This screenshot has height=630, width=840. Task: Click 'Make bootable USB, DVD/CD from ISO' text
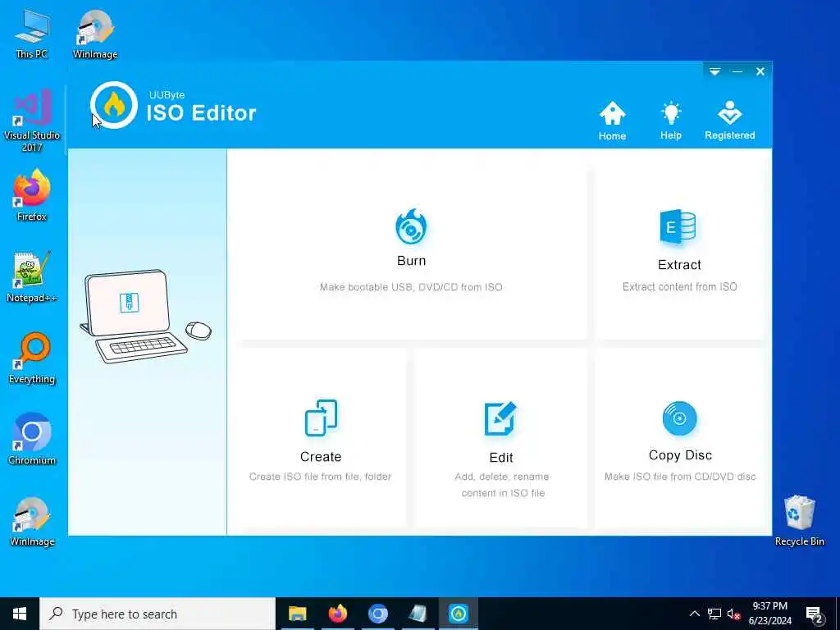coord(411,287)
